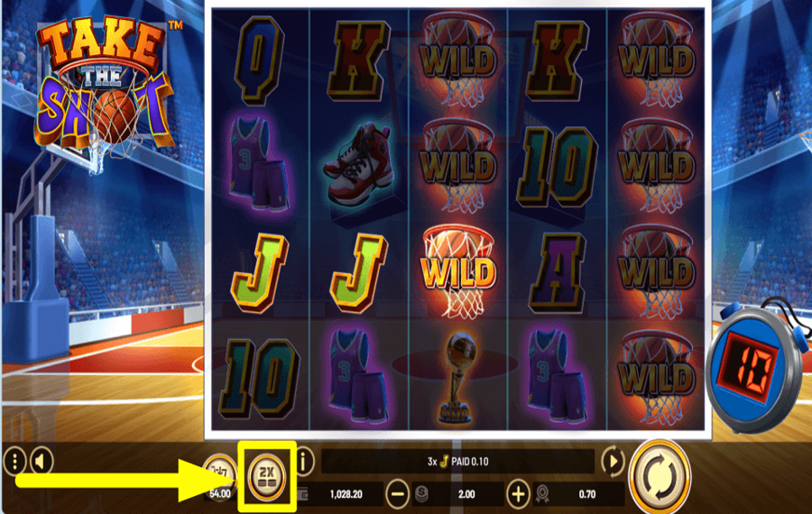Open the game info paytable

[305, 461]
